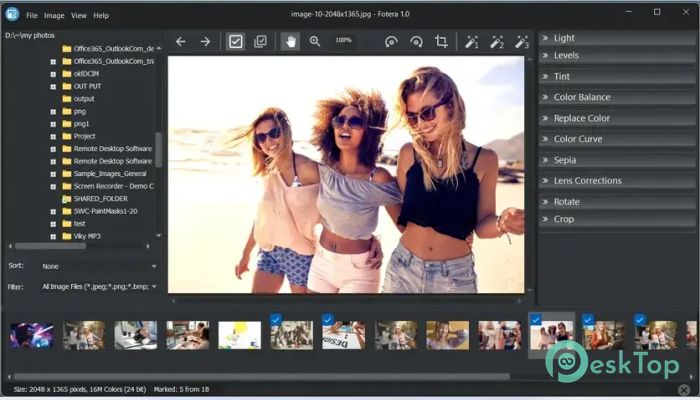Image resolution: width=700 pixels, height=400 pixels.
Task: Expand the Crop panel on right
Action: [x=617, y=219]
